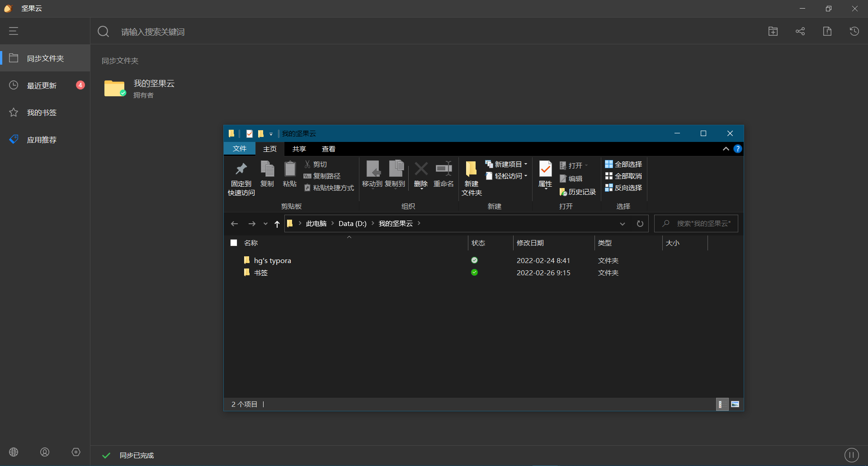The width and height of the screenshot is (868, 466).
Task: Click Edit (编辑) in the ribbon
Action: point(571,179)
